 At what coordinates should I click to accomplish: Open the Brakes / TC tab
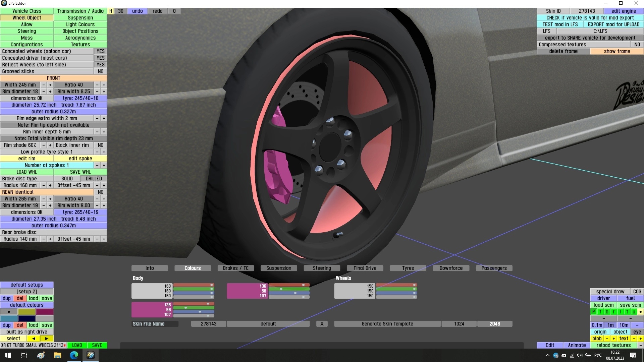(235, 268)
